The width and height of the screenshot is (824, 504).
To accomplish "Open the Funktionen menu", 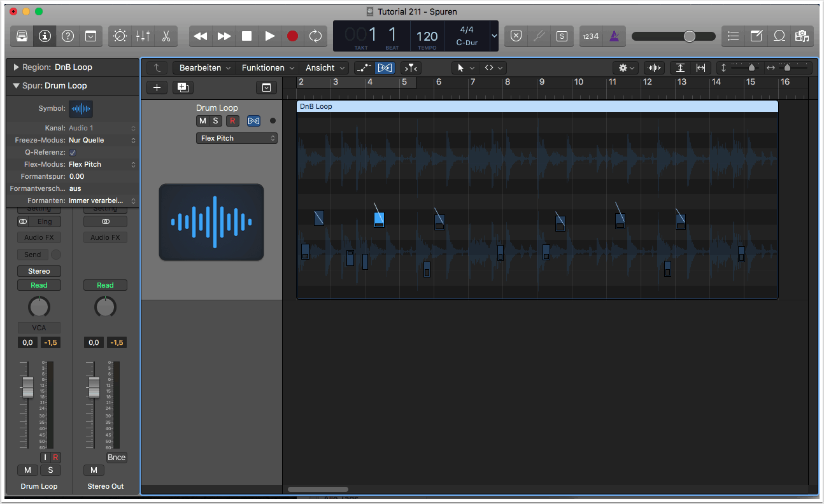I will [x=267, y=67].
